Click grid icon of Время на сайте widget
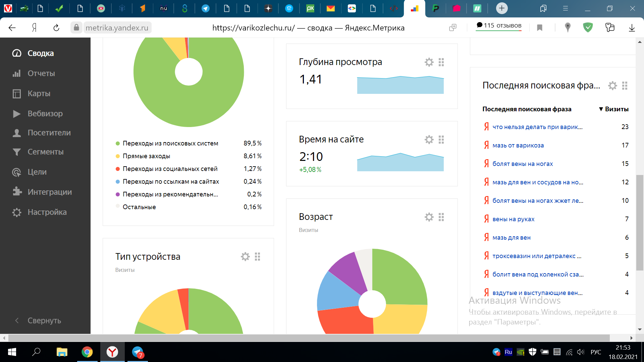The image size is (644, 362). 441,139
